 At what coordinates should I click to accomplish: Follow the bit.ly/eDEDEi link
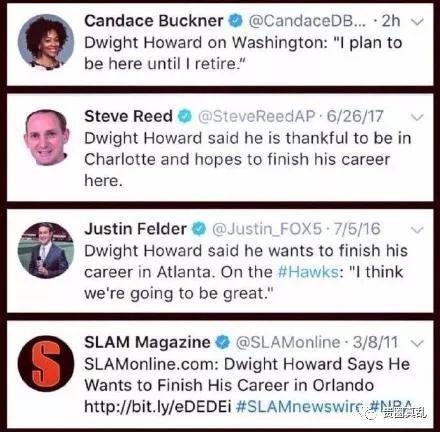point(158,407)
